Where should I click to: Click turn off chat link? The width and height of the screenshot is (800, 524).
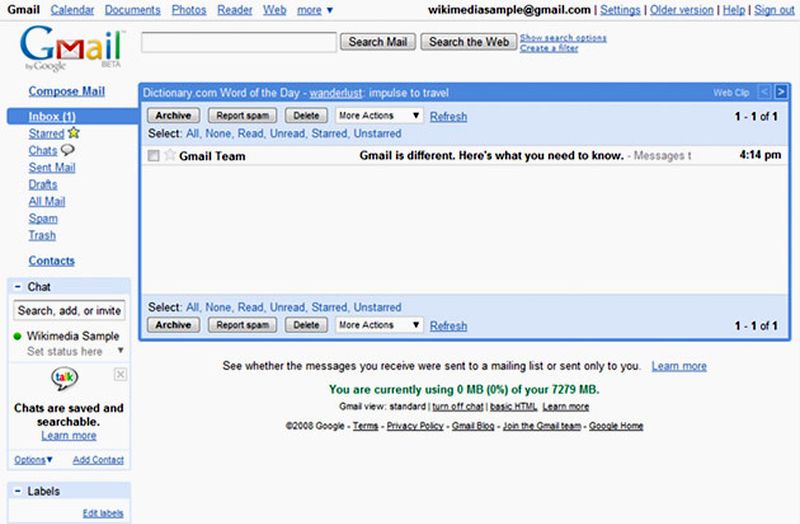pyautogui.click(x=458, y=407)
